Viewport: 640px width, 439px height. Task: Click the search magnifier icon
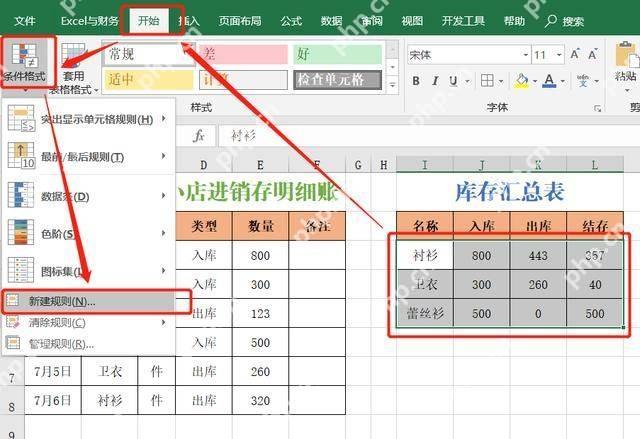(551, 21)
